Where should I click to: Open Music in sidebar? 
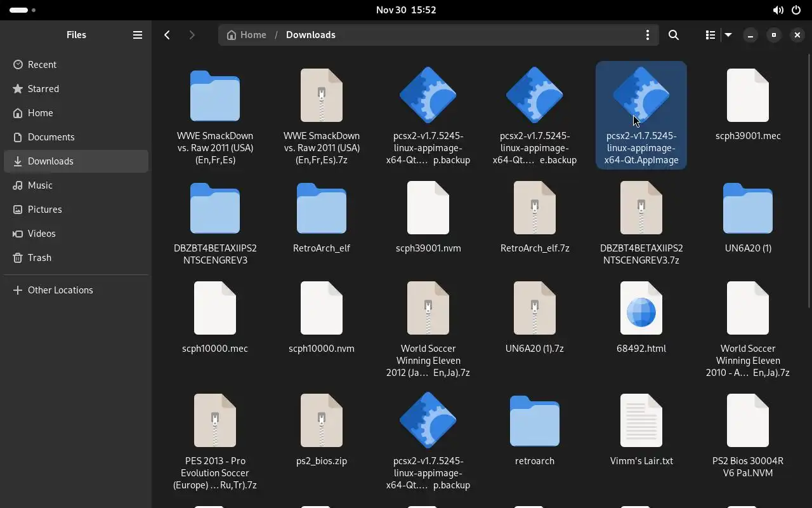click(x=76, y=185)
